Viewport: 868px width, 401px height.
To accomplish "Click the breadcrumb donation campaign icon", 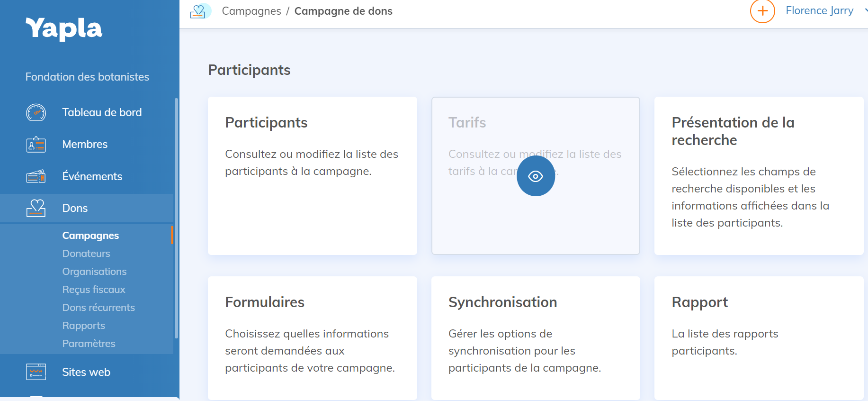I will pyautogui.click(x=199, y=11).
